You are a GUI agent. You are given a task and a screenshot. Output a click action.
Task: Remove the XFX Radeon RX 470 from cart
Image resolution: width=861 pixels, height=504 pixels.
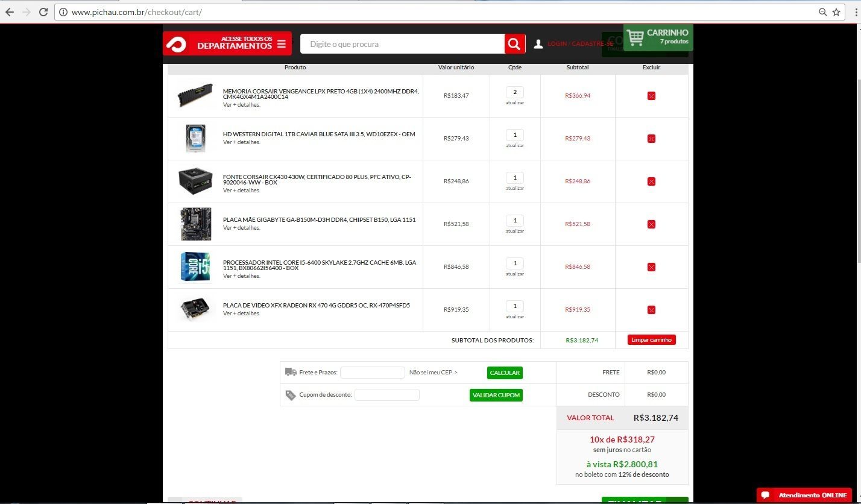pyautogui.click(x=651, y=310)
